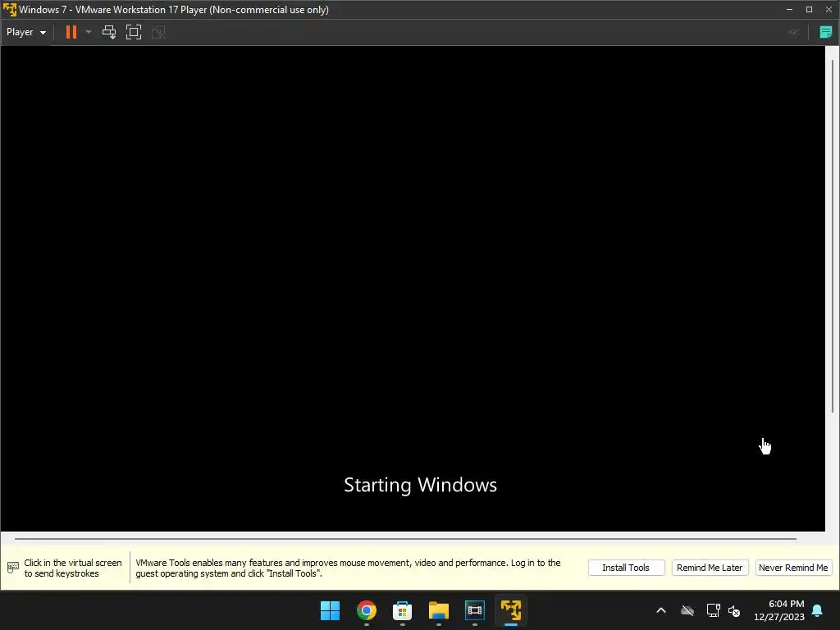This screenshot has width=840, height=630.
Task: Click the VMware logo in title bar
Action: [x=10, y=10]
